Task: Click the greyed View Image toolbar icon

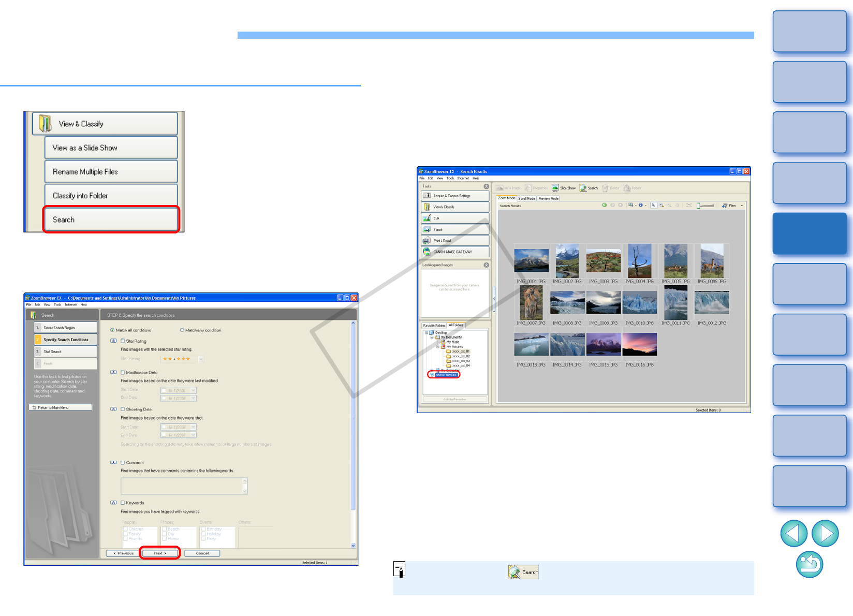Action: 499,188
